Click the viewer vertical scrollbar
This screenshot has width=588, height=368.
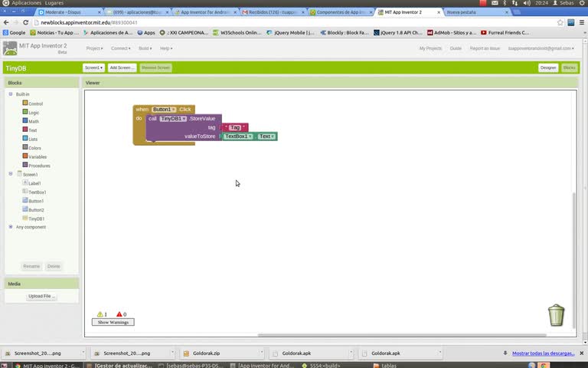[x=573, y=260]
